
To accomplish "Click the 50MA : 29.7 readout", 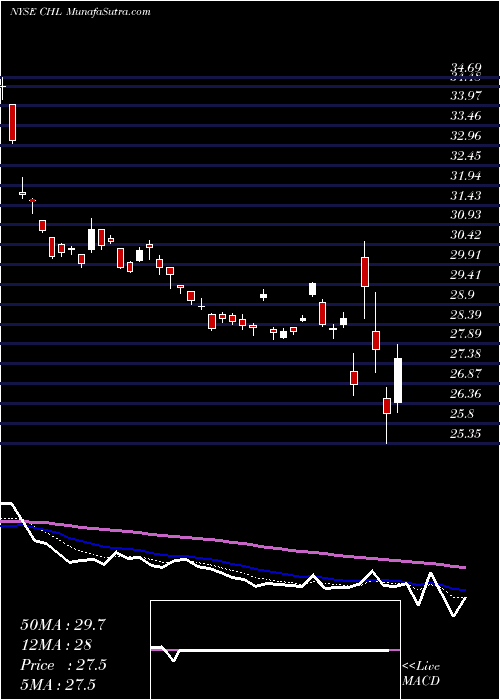I will 63,625.
